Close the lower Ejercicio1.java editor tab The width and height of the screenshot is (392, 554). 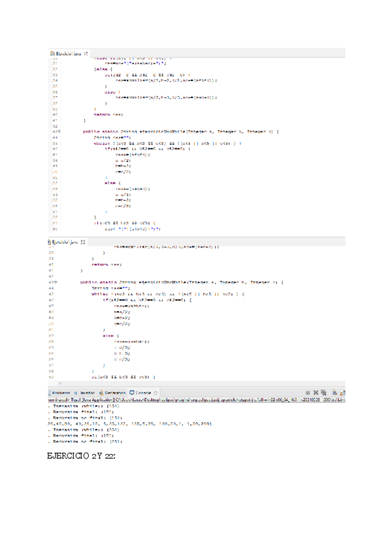(x=83, y=242)
